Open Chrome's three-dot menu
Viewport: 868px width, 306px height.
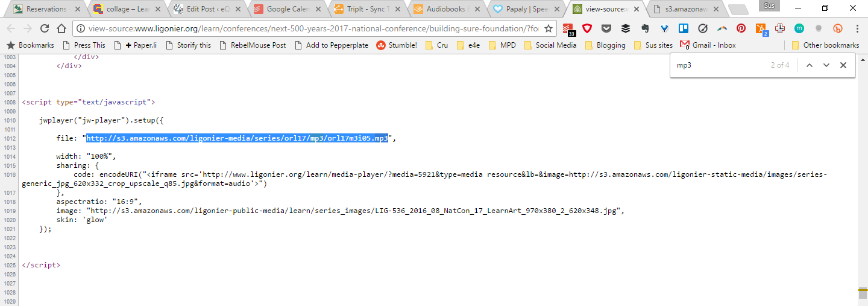(x=857, y=28)
